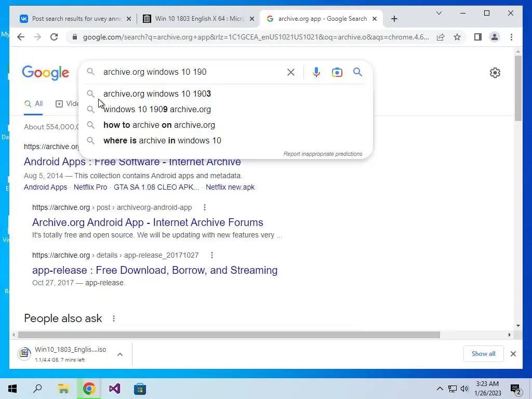Show hidden tray icons chevron

coord(440,389)
